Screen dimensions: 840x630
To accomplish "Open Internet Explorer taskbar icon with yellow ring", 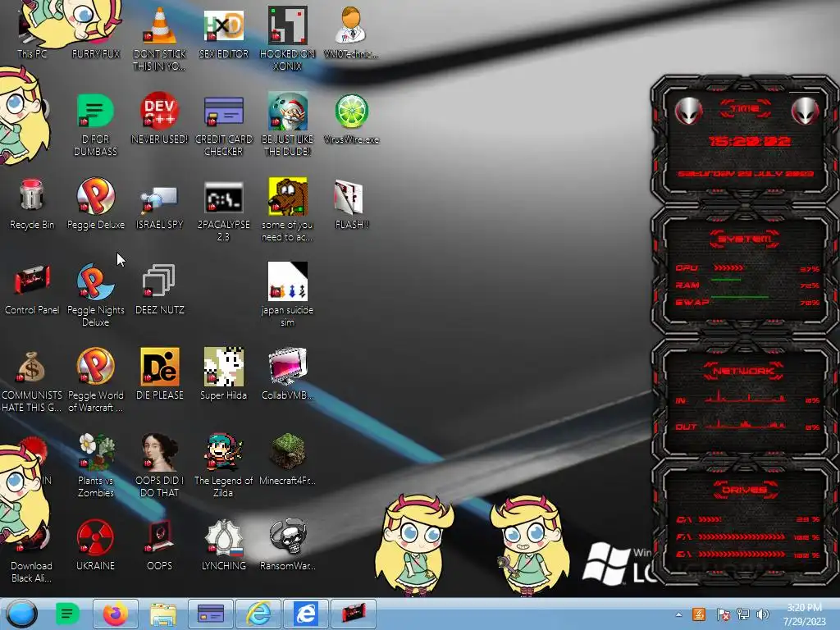I will [258, 614].
